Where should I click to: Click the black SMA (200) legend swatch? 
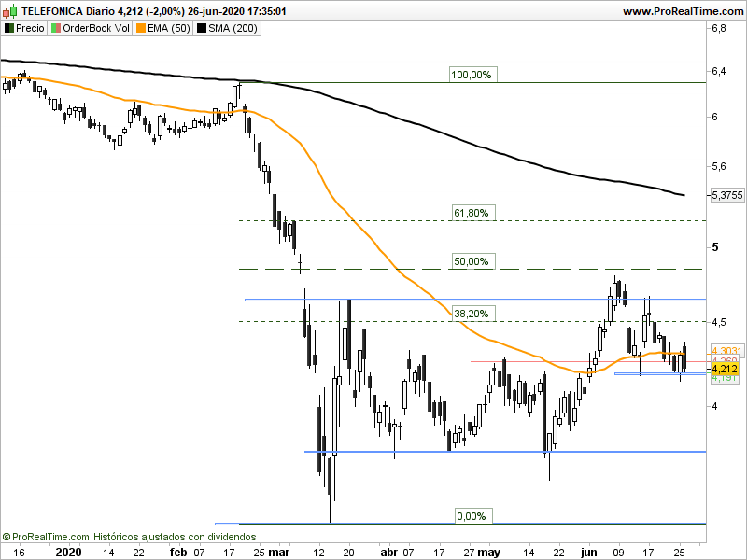pyautogui.click(x=202, y=29)
